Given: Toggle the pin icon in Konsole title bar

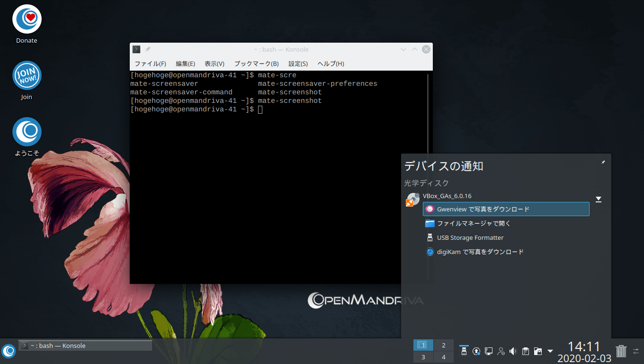Looking at the screenshot, I should point(148,49).
